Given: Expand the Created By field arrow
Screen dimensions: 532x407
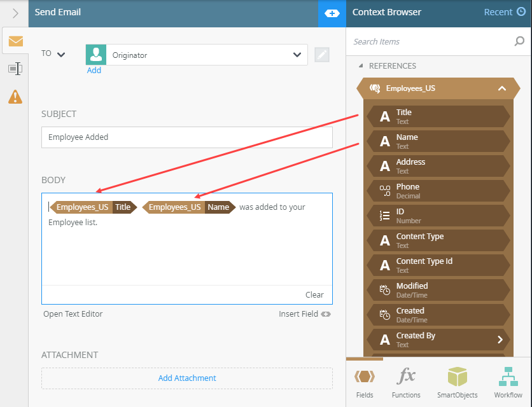Looking at the screenshot, I should [500, 340].
